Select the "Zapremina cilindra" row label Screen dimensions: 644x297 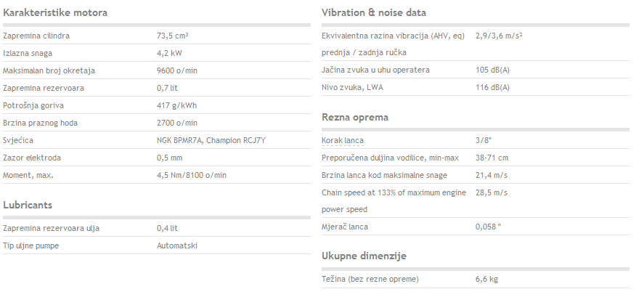click(x=36, y=36)
